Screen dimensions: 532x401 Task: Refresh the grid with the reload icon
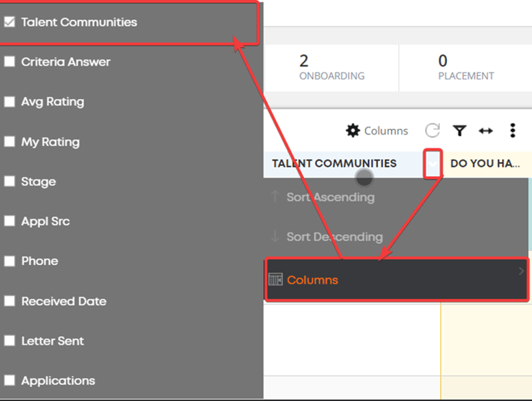point(432,131)
